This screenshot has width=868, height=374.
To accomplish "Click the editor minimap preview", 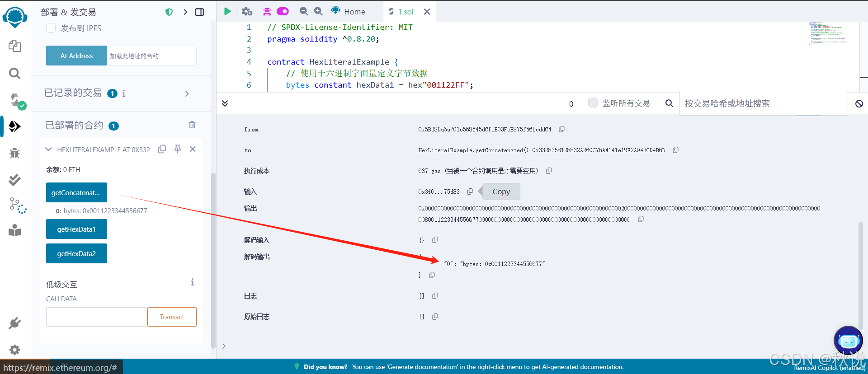I will click(x=827, y=33).
